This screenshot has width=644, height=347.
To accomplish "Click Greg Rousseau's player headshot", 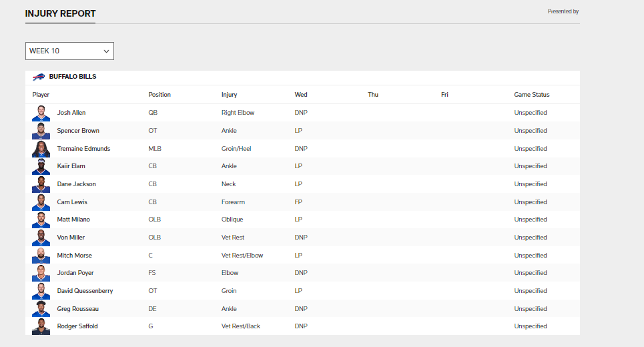I will point(41,309).
